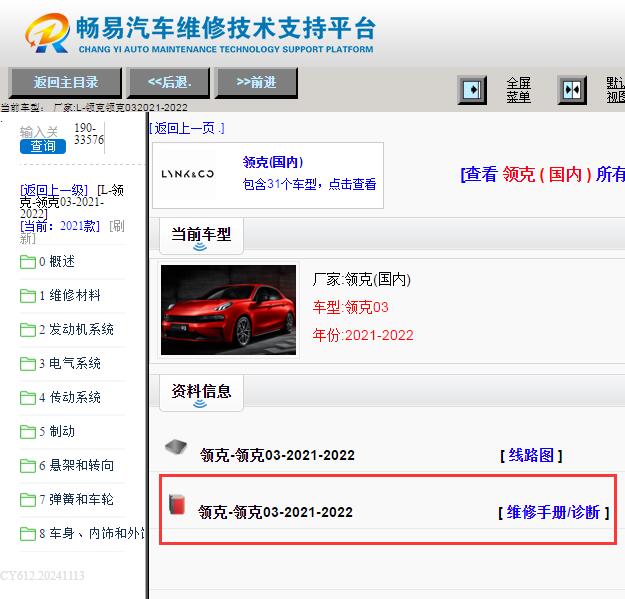Click the 厂家:领克(国内) text
Image resolution: width=625 pixels, height=599 pixels.
pyautogui.click(x=362, y=279)
